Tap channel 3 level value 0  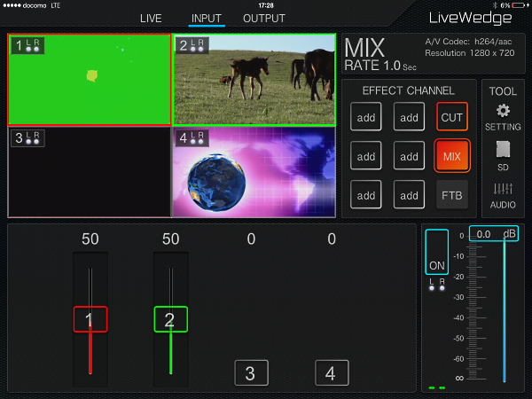251,239
